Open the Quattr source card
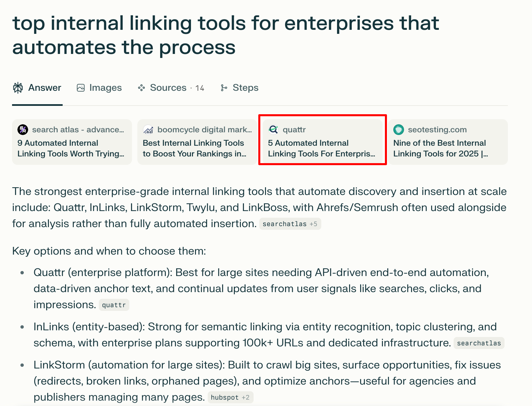532x406 pixels. [x=323, y=142]
